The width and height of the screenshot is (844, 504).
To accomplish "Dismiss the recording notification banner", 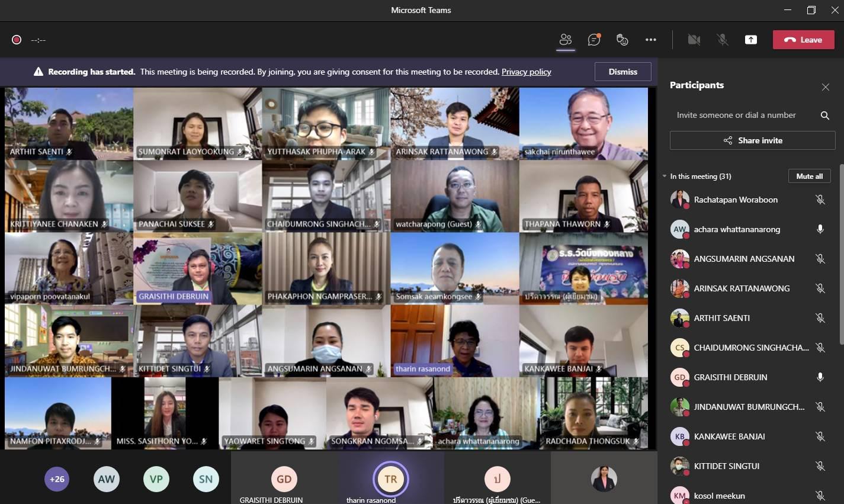I will (x=622, y=72).
